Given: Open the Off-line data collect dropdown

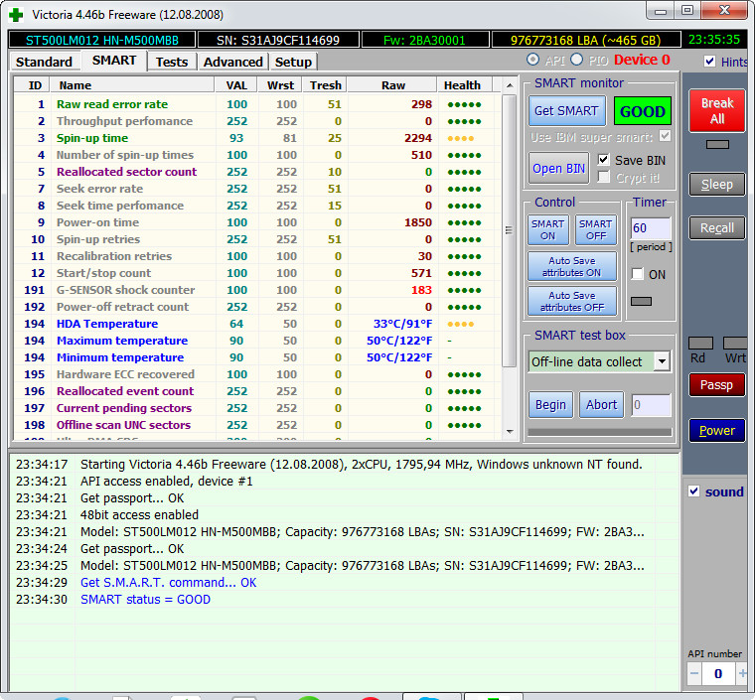Looking at the screenshot, I should [x=662, y=361].
